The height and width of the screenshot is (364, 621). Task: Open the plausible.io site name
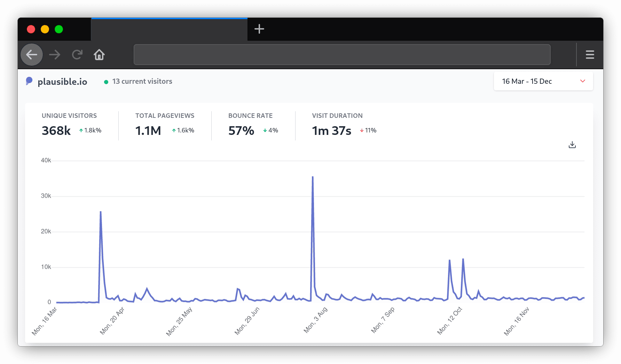point(62,82)
